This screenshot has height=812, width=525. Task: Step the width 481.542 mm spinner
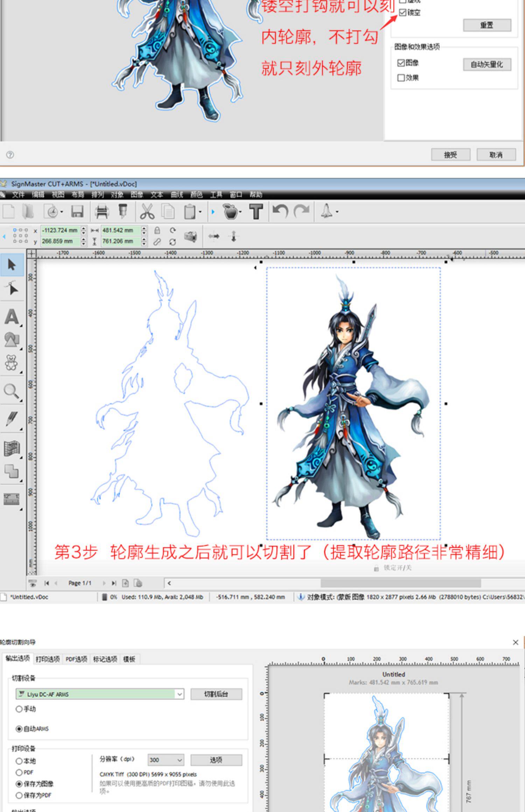point(144,230)
